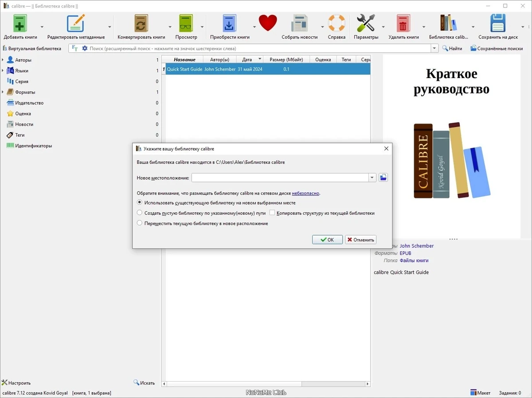This screenshot has height=398, width=532.
Task: Open the Convert books dropdown arrow
Action: pos(170,27)
